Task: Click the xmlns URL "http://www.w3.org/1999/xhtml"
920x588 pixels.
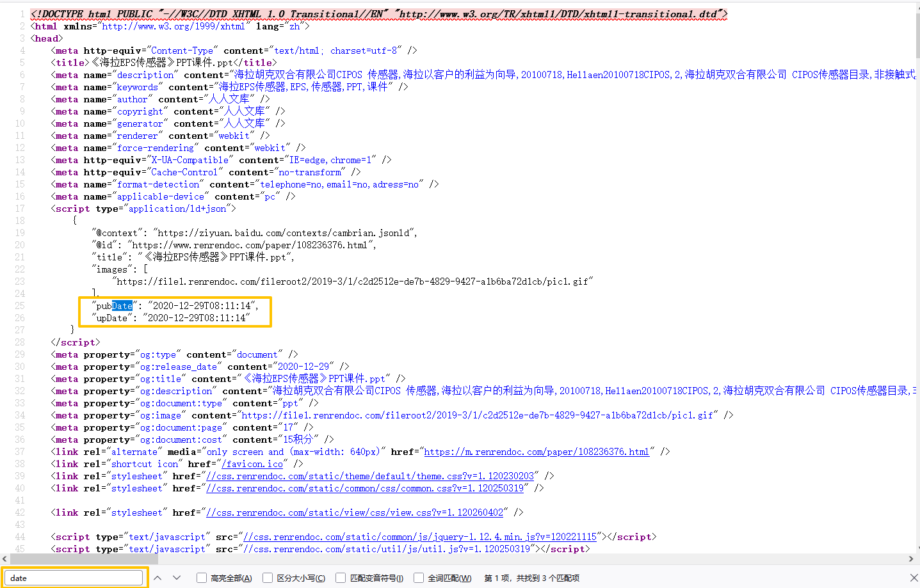Action: pos(174,26)
